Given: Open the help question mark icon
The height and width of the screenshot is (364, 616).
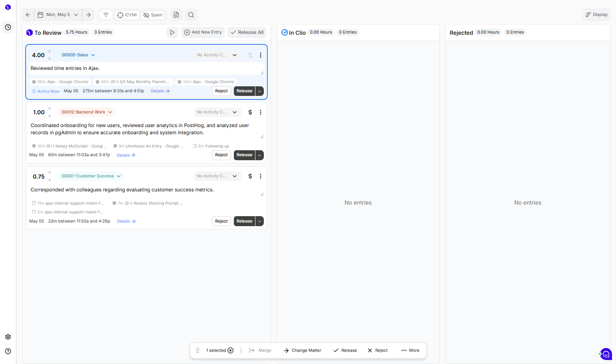Looking at the screenshot, I should [8, 351].
